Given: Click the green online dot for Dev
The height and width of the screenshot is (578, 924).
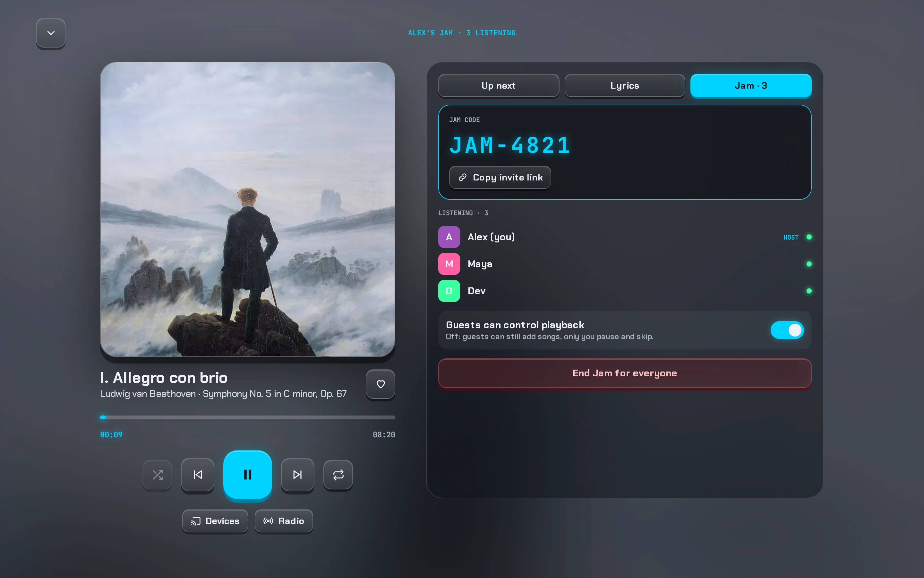Looking at the screenshot, I should pyautogui.click(x=809, y=291).
